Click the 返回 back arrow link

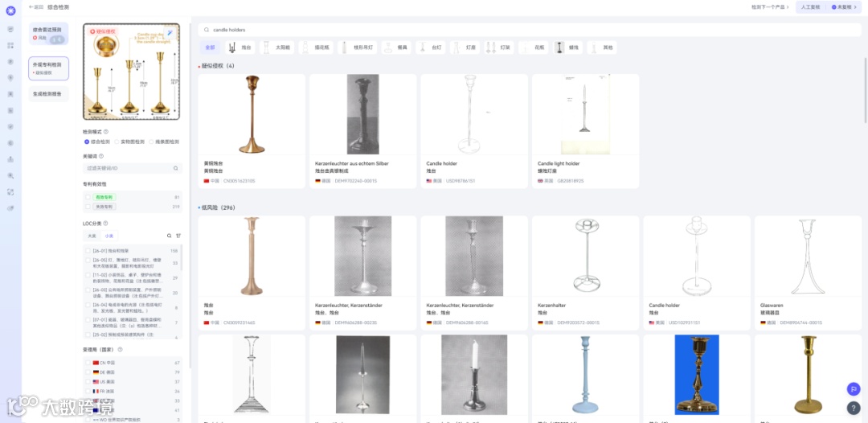(36, 7)
